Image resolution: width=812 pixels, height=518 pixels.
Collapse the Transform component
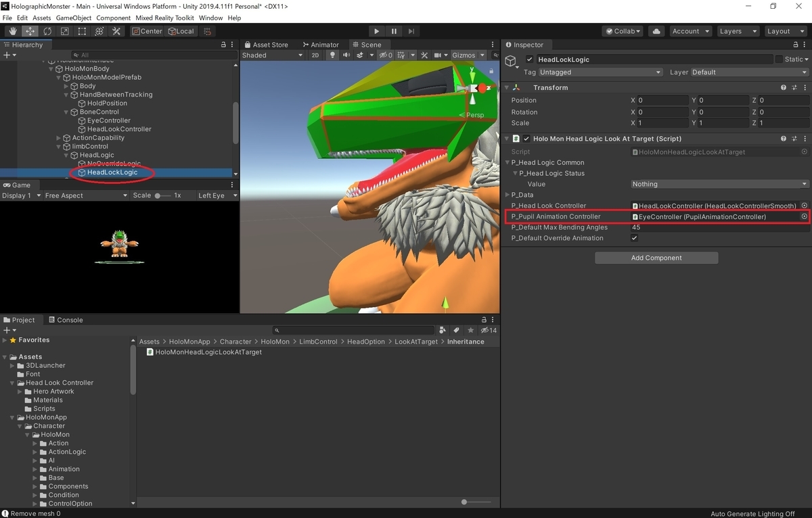pos(507,88)
